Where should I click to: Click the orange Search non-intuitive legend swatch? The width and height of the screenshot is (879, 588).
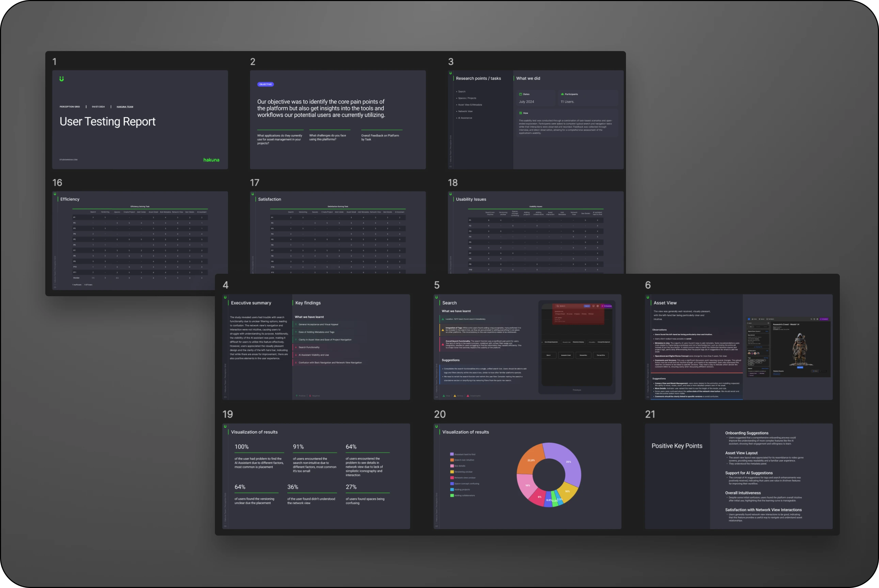(x=452, y=460)
